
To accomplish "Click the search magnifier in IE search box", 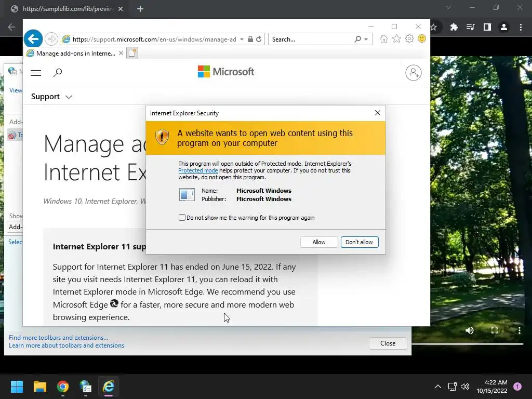I will [357, 39].
